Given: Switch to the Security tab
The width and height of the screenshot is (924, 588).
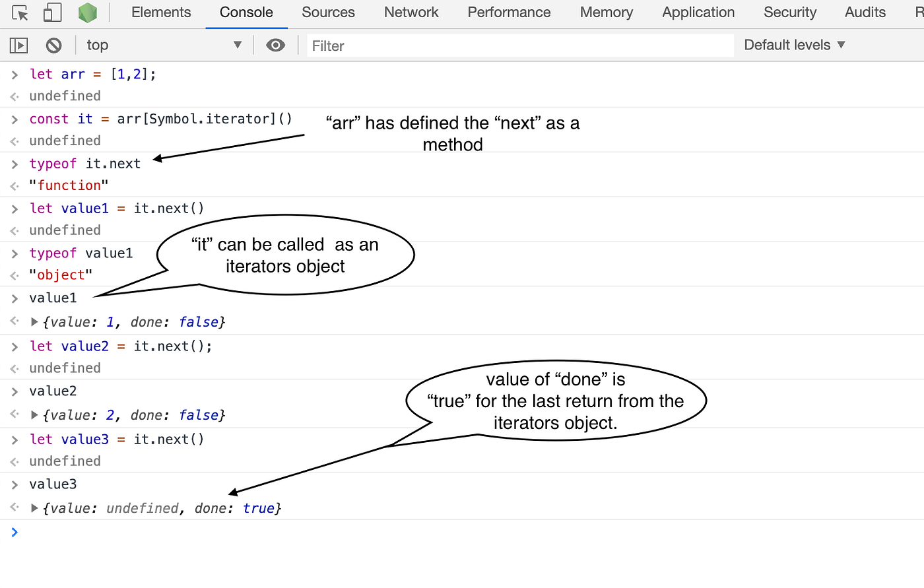Looking at the screenshot, I should pos(789,12).
